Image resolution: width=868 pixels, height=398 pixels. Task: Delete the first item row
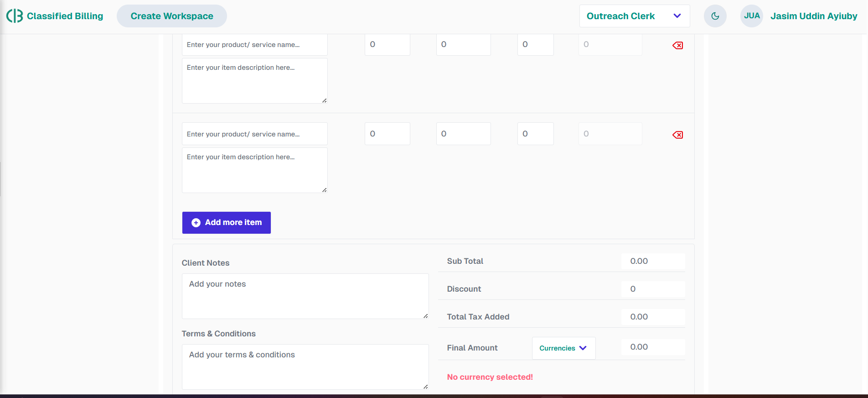677,45
